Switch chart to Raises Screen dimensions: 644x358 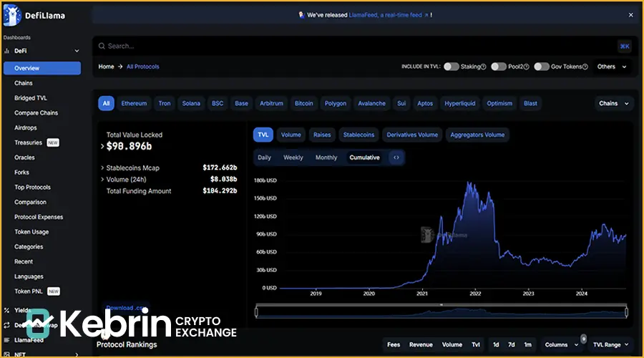click(322, 135)
